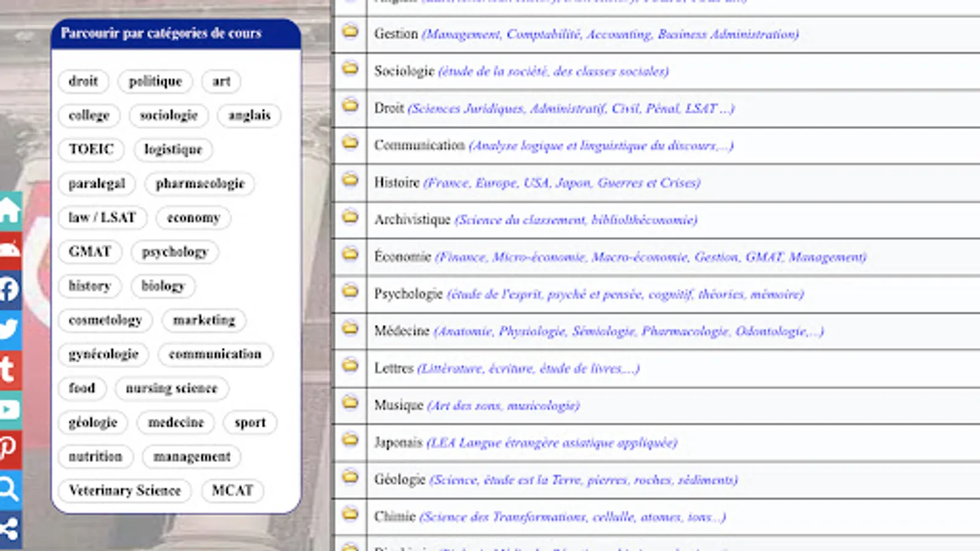Open the Psychologie category link
The height and width of the screenshot is (551, 980).
pos(409,294)
